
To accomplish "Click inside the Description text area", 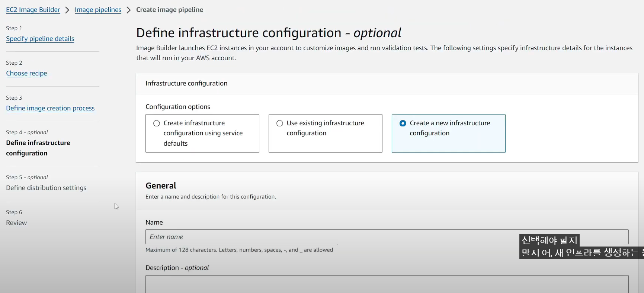I will (387, 284).
